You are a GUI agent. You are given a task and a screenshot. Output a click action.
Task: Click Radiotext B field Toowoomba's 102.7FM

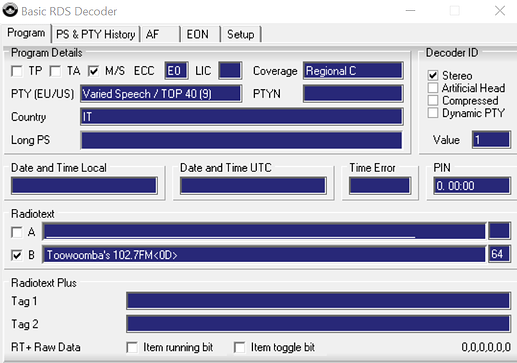(x=264, y=255)
